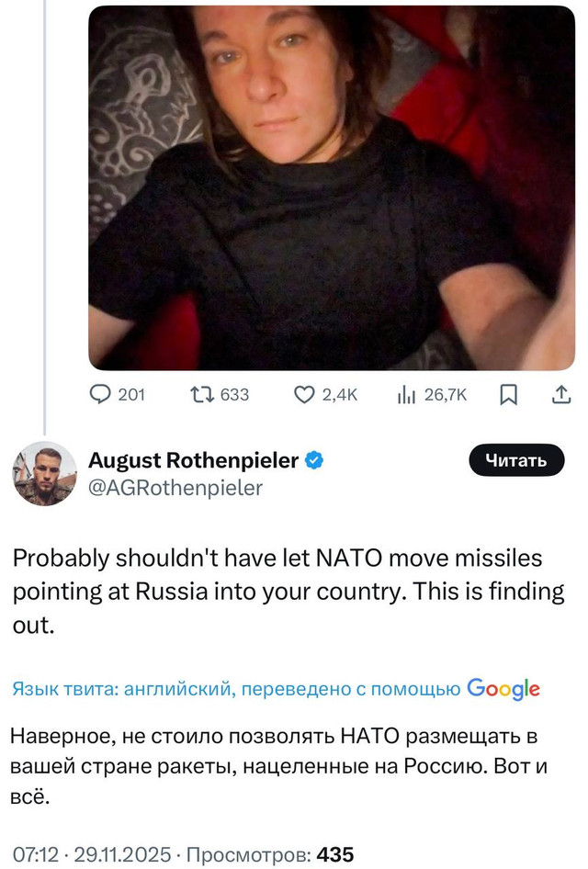Click the circular profile avatar picture
This screenshot has height=869, width=588.
click(43, 474)
